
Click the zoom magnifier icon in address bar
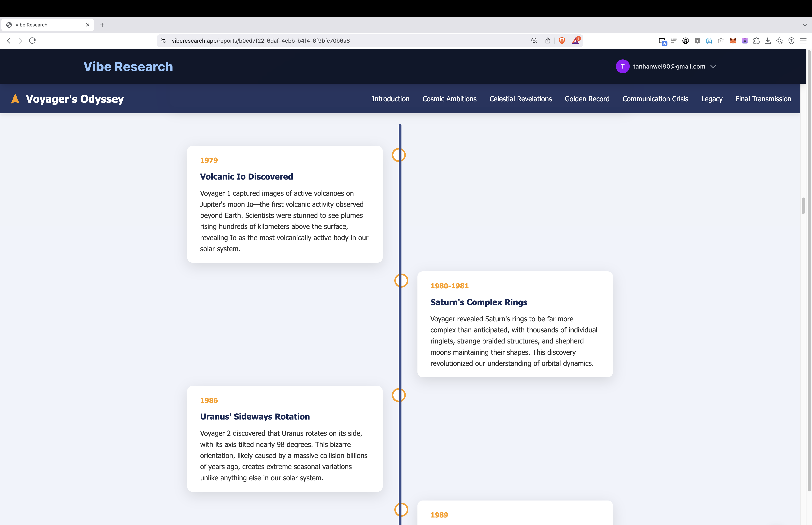click(x=534, y=40)
